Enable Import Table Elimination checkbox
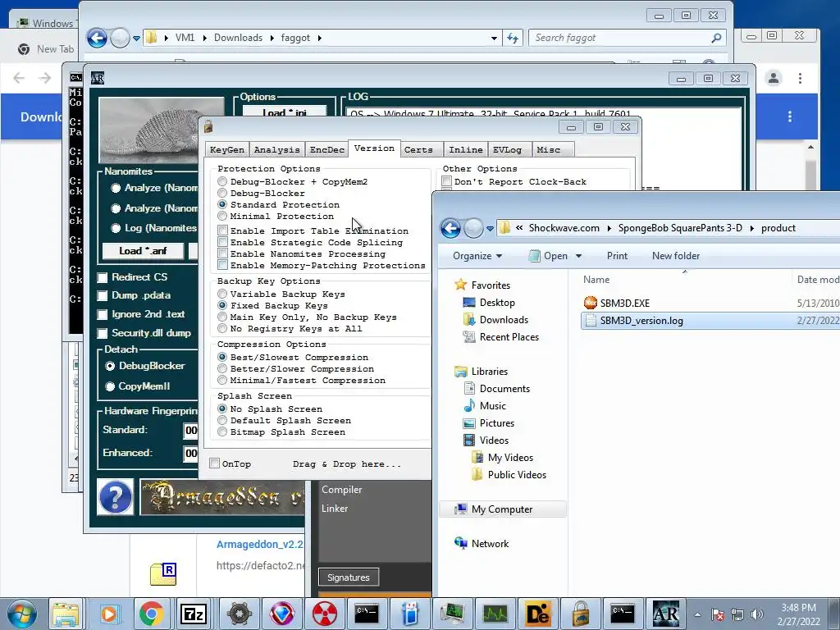This screenshot has width=840, height=630. [x=222, y=231]
